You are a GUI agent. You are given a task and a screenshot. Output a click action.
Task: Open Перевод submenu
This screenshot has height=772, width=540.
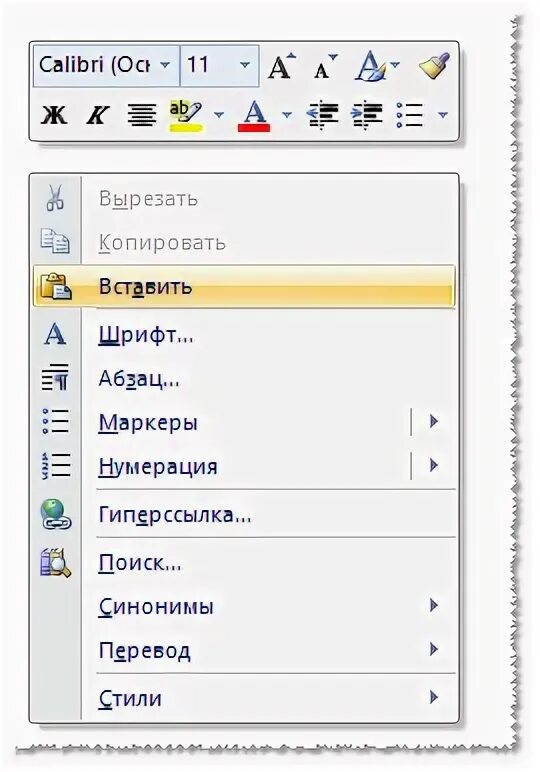[244, 650]
